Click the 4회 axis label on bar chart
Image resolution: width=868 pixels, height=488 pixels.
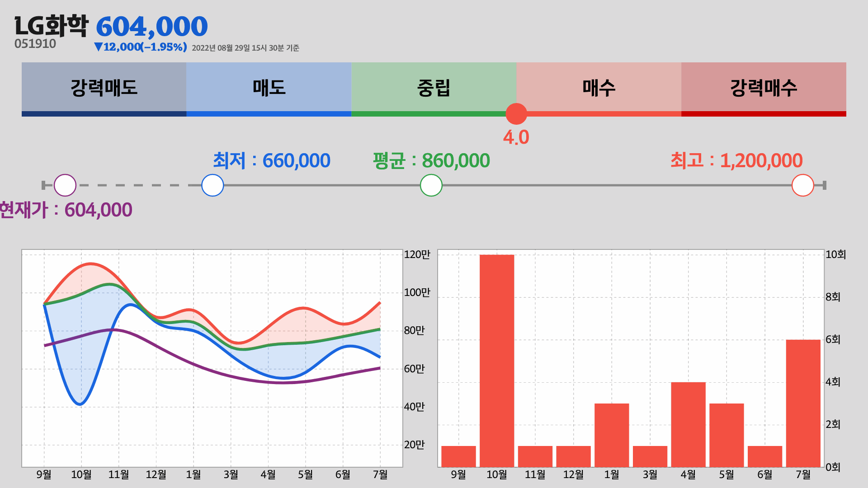coord(833,382)
